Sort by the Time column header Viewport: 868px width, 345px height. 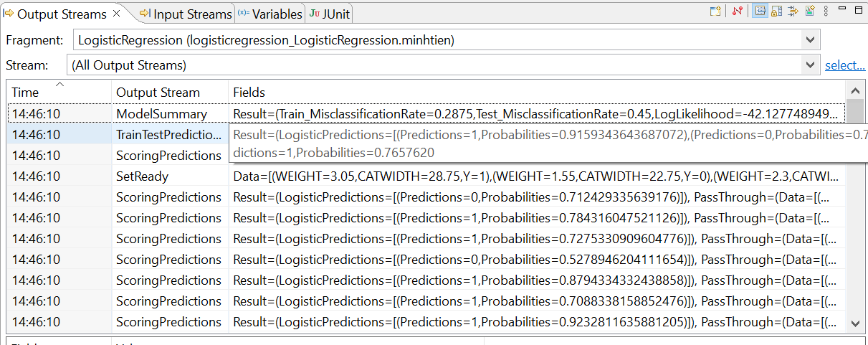pyautogui.click(x=59, y=92)
